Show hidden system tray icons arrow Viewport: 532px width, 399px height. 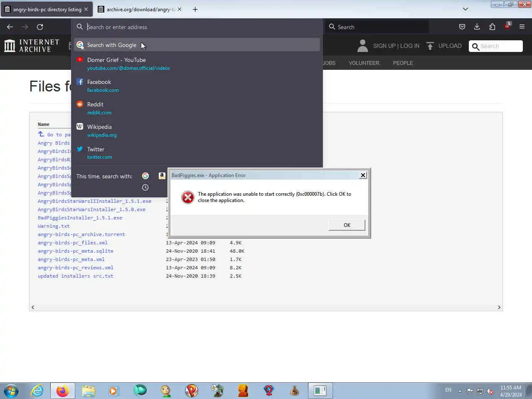pyautogui.click(x=460, y=391)
